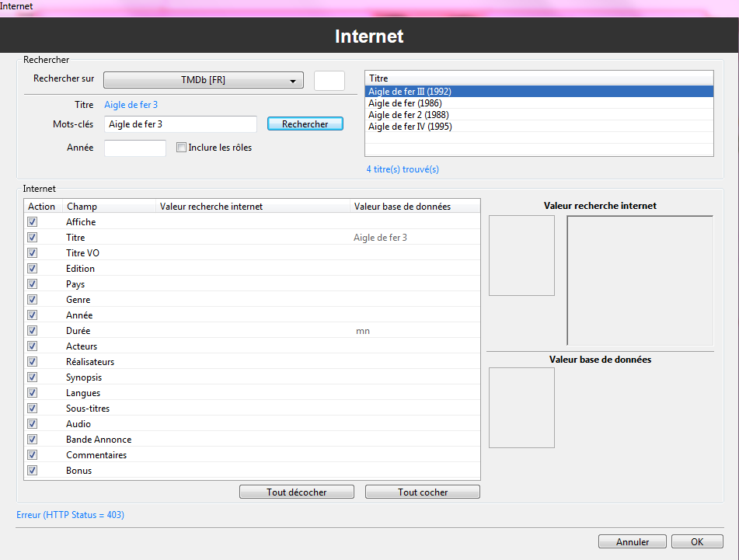Click Annuler to cancel the dialog
The width and height of the screenshot is (739, 560).
click(632, 542)
